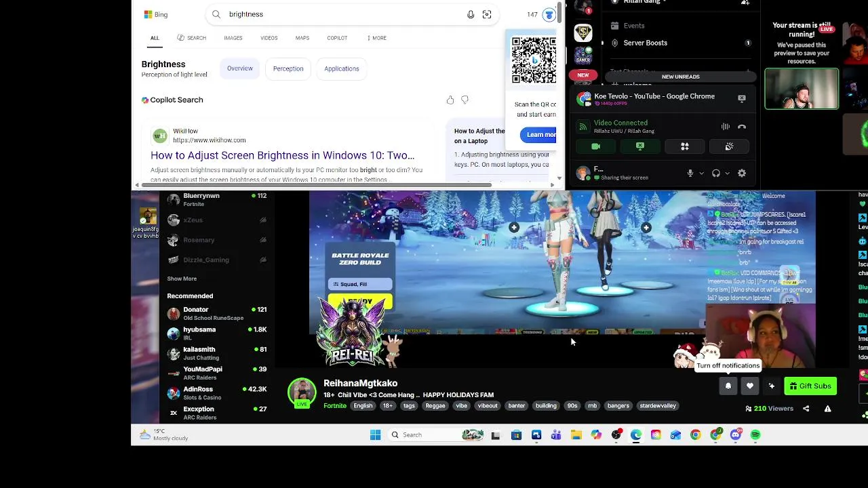Open wikiHow Adjust Screen Brightness link
This screenshot has height=488, width=868.
(x=282, y=155)
